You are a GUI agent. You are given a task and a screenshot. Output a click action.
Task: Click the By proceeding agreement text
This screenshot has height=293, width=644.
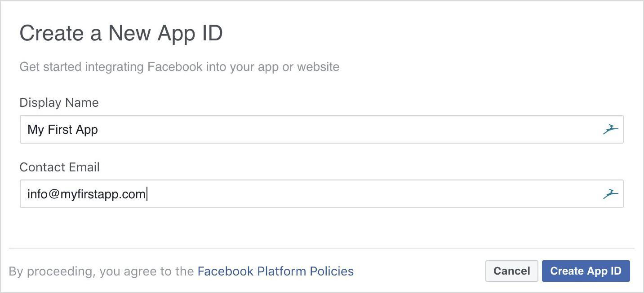coord(101,271)
